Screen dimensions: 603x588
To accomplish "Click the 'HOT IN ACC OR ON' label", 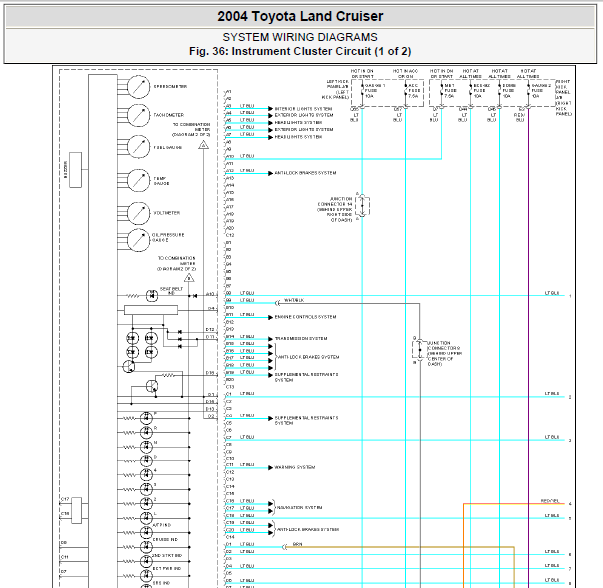I will pyautogui.click(x=405, y=74).
